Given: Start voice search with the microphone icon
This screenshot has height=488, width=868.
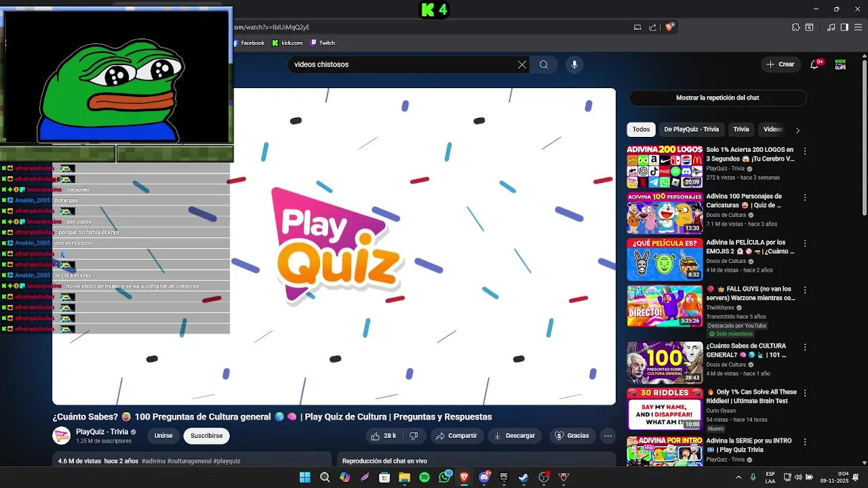Looking at the screenshot, I should coord(574,64).
